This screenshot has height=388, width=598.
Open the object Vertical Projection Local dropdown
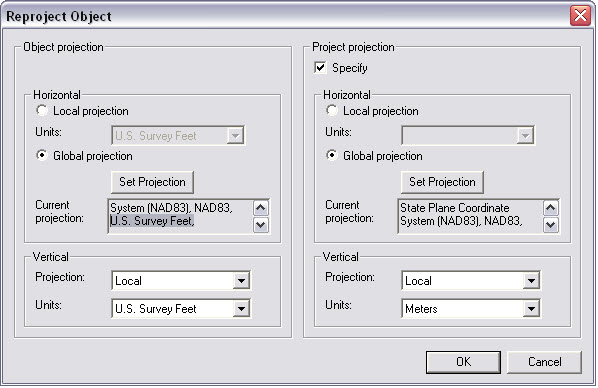181,281
